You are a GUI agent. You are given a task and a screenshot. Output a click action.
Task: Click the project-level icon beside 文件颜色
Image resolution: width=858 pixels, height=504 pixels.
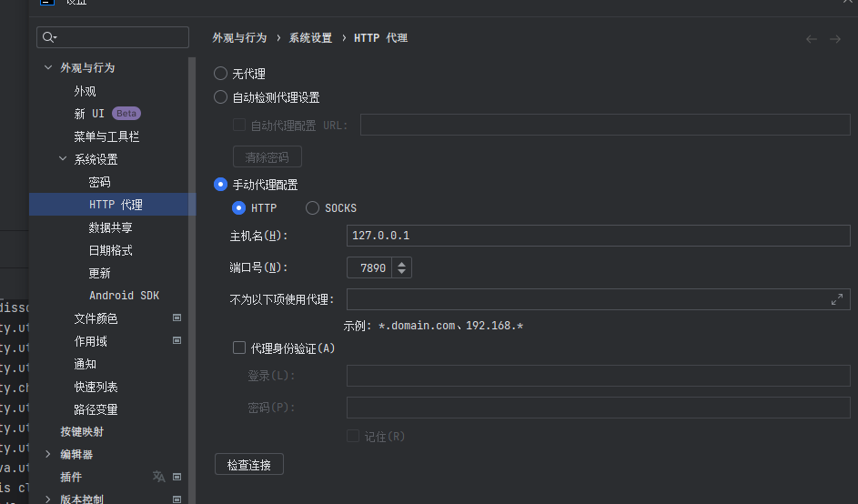tap(177, 318)
